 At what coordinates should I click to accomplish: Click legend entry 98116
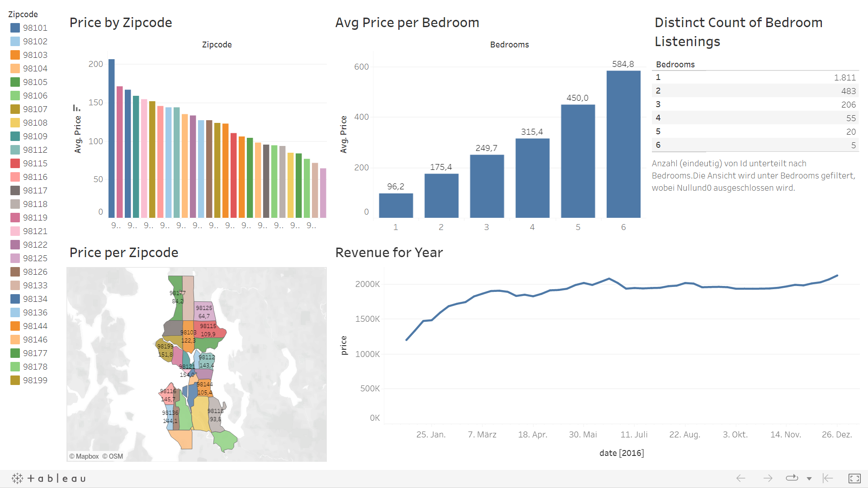pyautogui.click(x=29, y=177)
